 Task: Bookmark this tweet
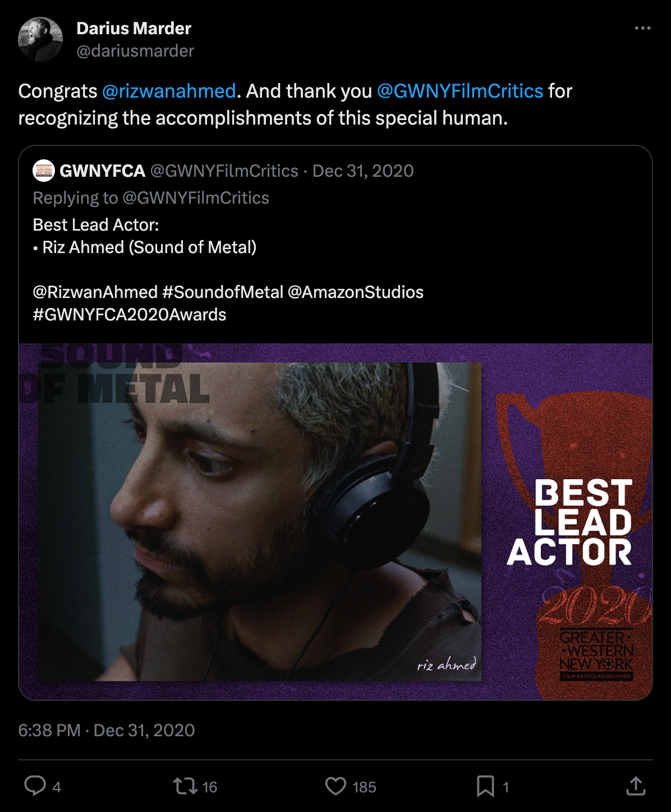pos(485,786)
